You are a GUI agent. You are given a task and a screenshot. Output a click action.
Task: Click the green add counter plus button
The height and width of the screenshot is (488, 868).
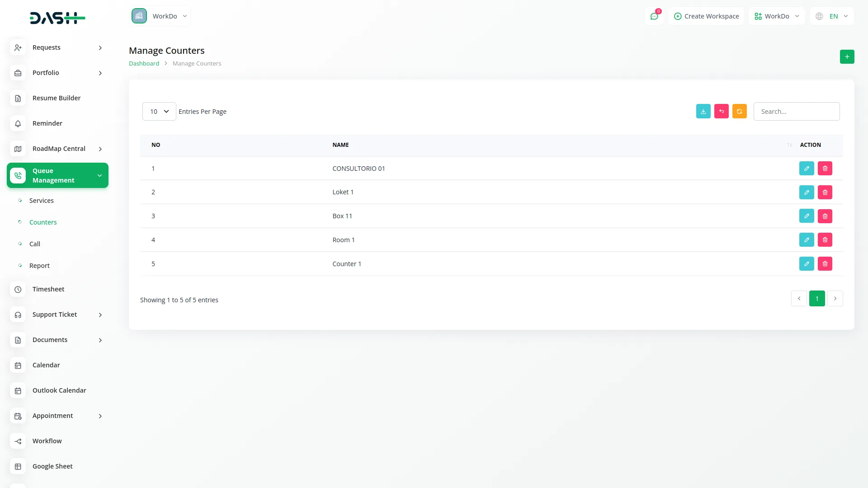(x=847, y=57)
